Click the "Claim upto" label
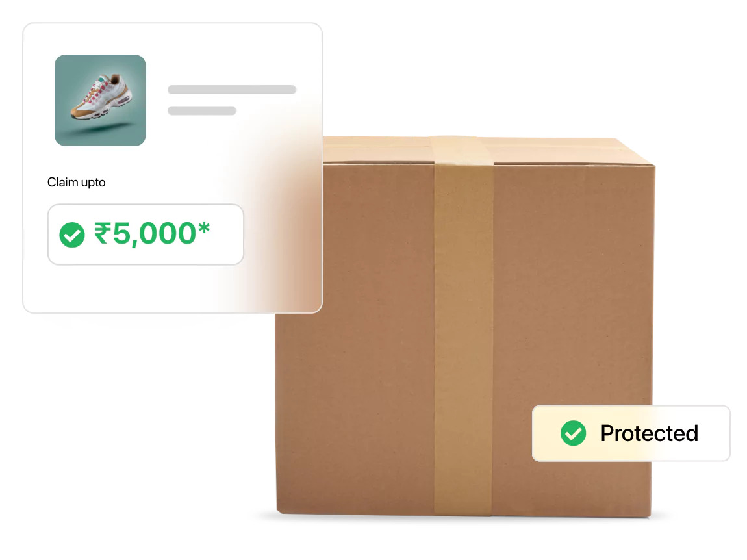The height and width of the screenshot is (560, 747). 76,182
